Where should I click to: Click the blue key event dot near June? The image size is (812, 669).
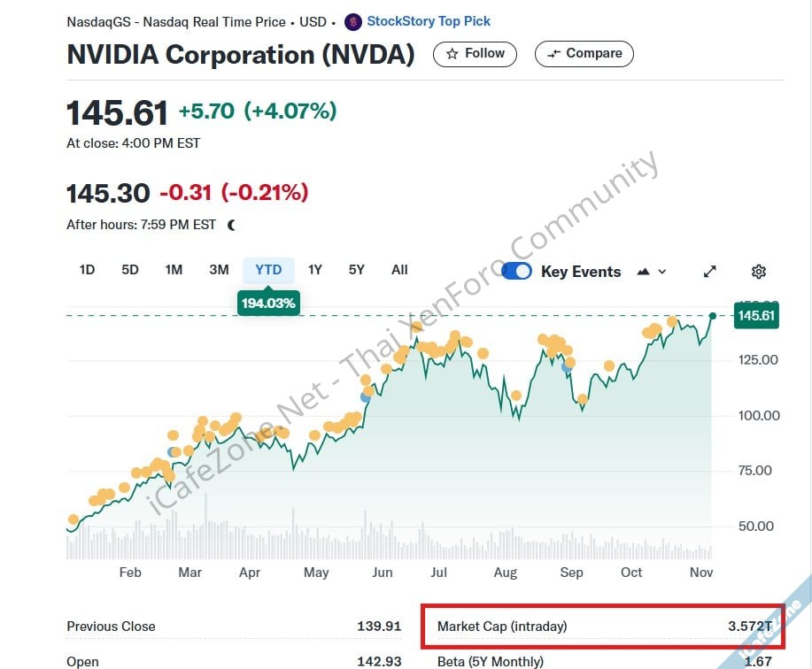[366, 396]
